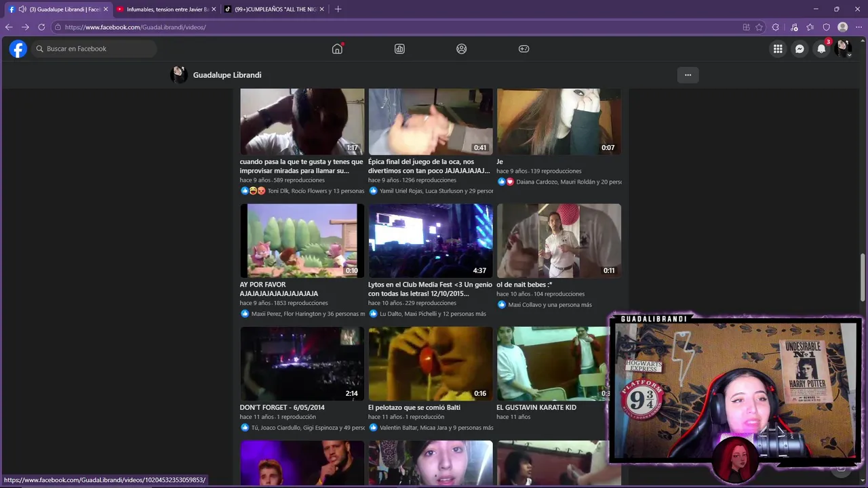Click the apps icon in address bar
Viewport: 868px width, 488px height.
(746, 27)
